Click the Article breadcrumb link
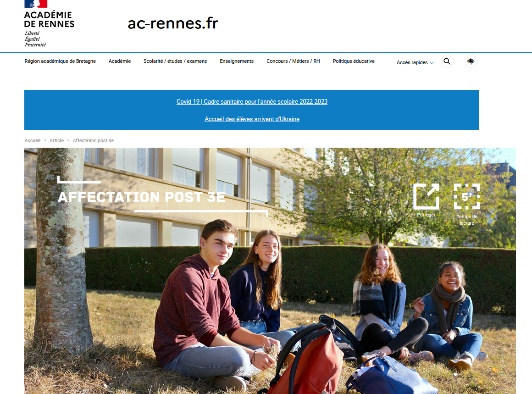This screenshot has height=394, width=532. click(57, 140)
